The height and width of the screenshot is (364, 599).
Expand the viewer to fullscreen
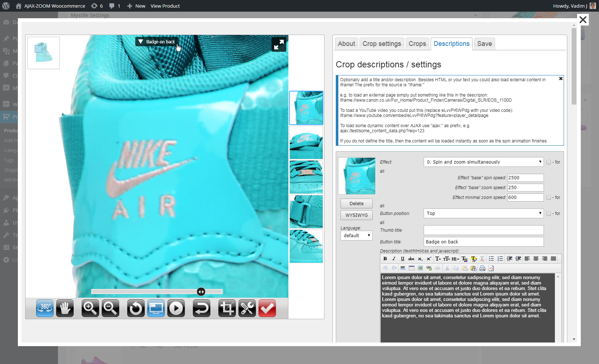(x=279, y=44)
